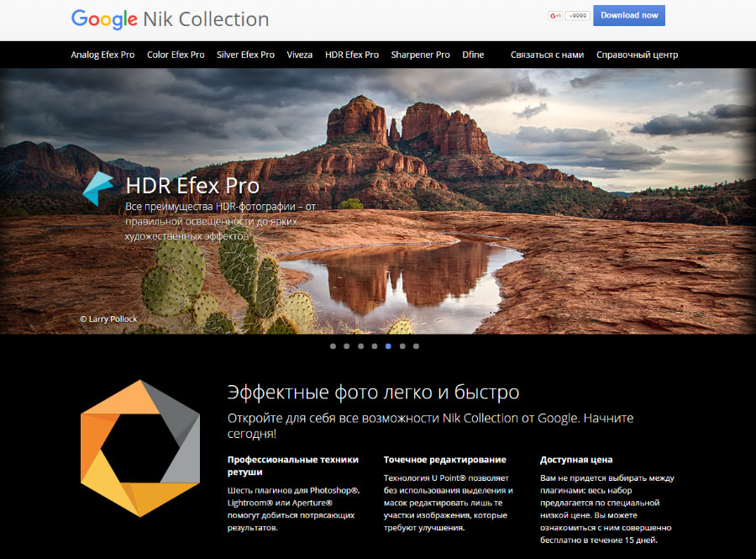
Task: Open the Sharpener Pro page
Action: pyautogui.click(x=421, y=55)
